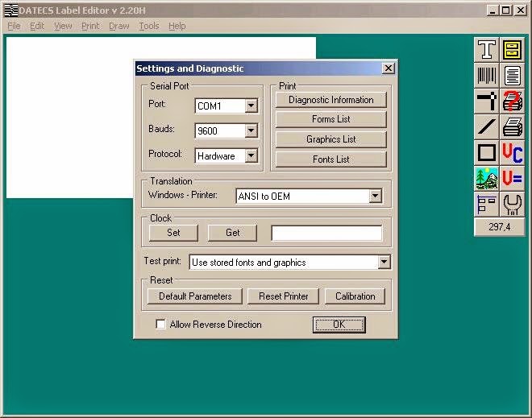Print the Graphics List

330,139
